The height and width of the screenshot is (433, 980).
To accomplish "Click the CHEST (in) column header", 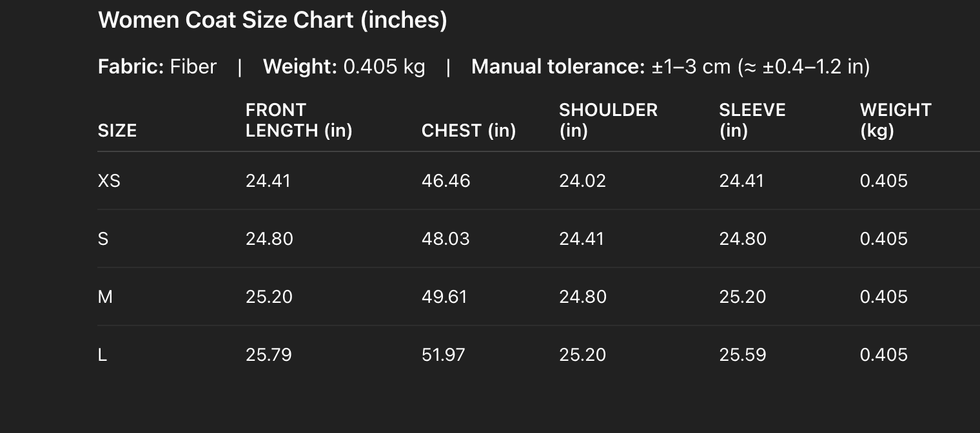I will tap(468, 131).
